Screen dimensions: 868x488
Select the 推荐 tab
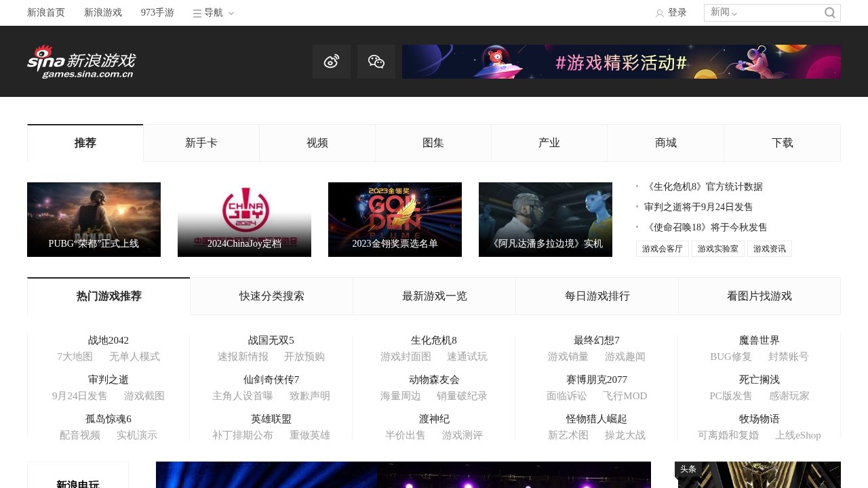pos(85,143)
